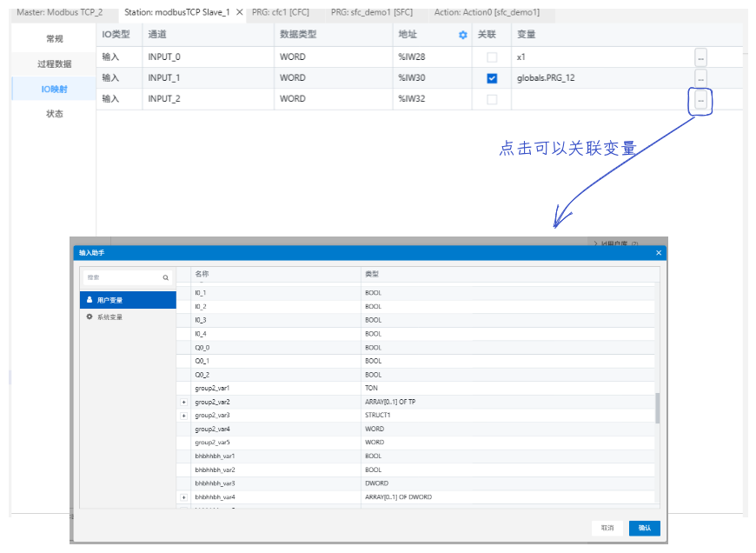Switch to the Master: Modbus TCP_2 tab

pyautogui.click(x=60, y=12)
